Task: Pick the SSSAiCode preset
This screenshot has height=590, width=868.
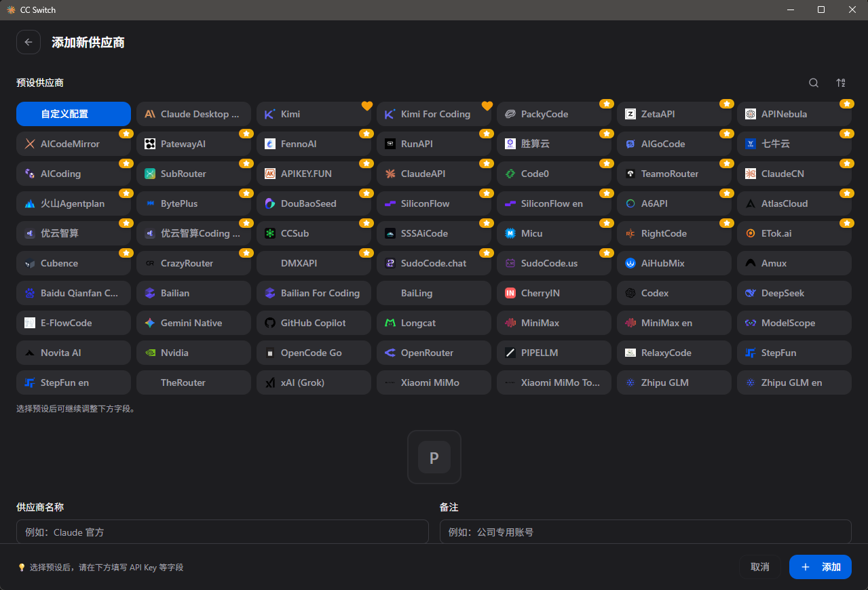Action: click(x=434, y=233)
